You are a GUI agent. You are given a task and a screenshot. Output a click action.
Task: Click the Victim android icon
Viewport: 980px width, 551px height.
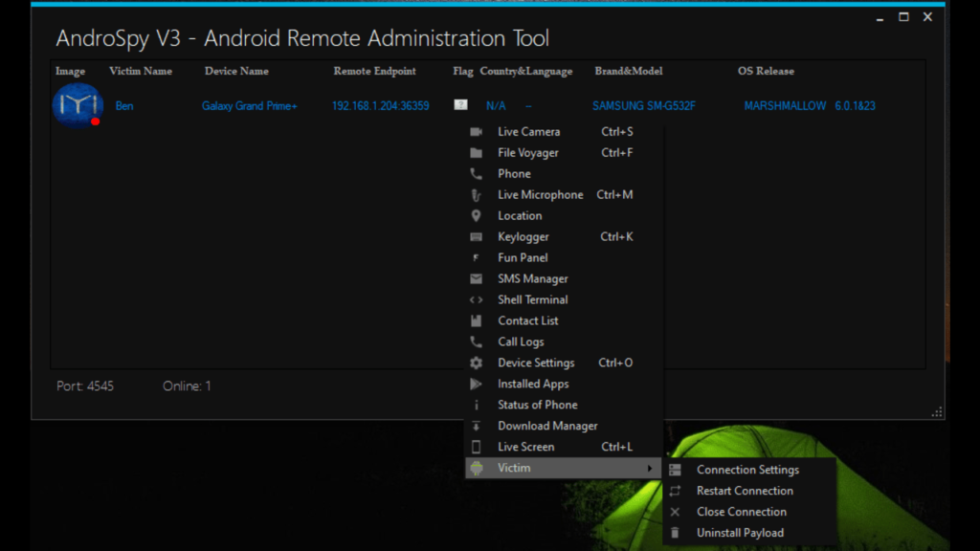477,468
